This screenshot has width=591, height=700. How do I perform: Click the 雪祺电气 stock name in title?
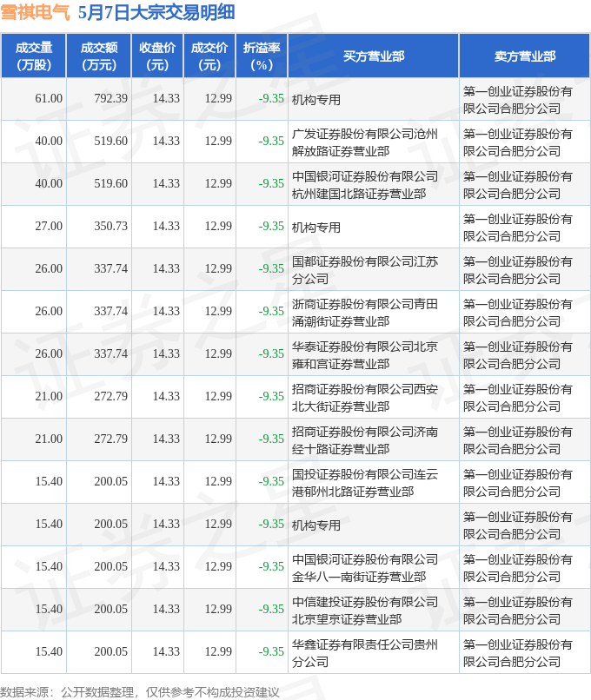(x=36, y=12)
